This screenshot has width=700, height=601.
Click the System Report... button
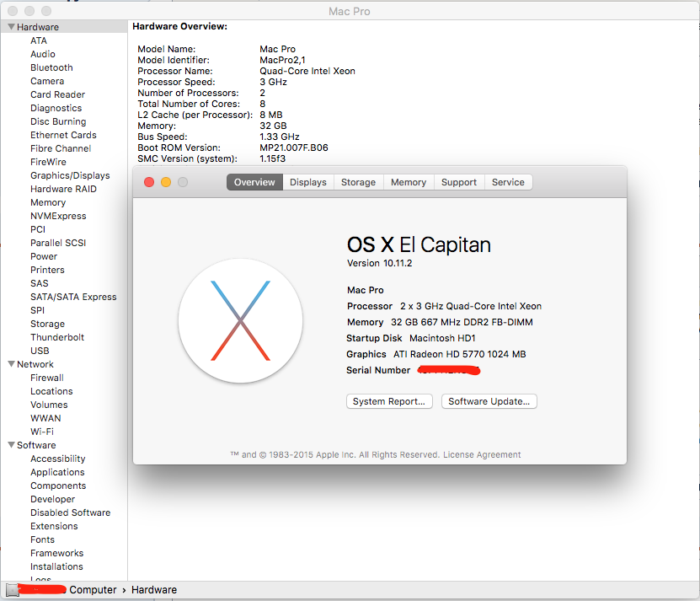point(389,401)
